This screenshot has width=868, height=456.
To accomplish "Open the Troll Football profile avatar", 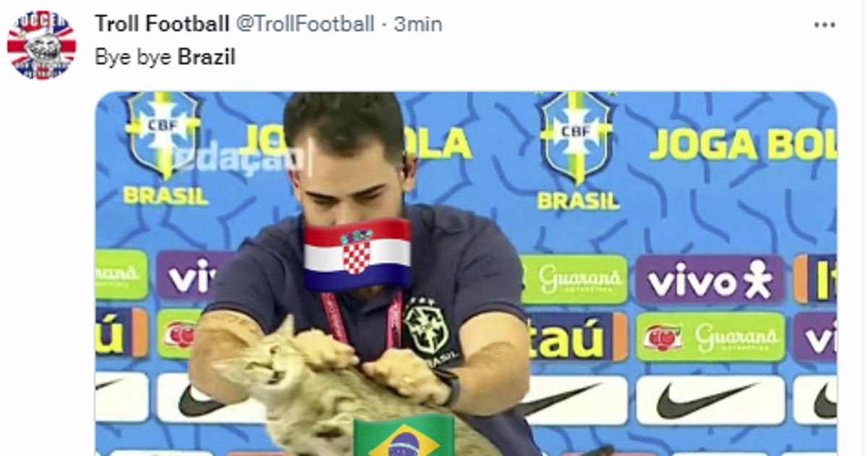I will 41,45.
